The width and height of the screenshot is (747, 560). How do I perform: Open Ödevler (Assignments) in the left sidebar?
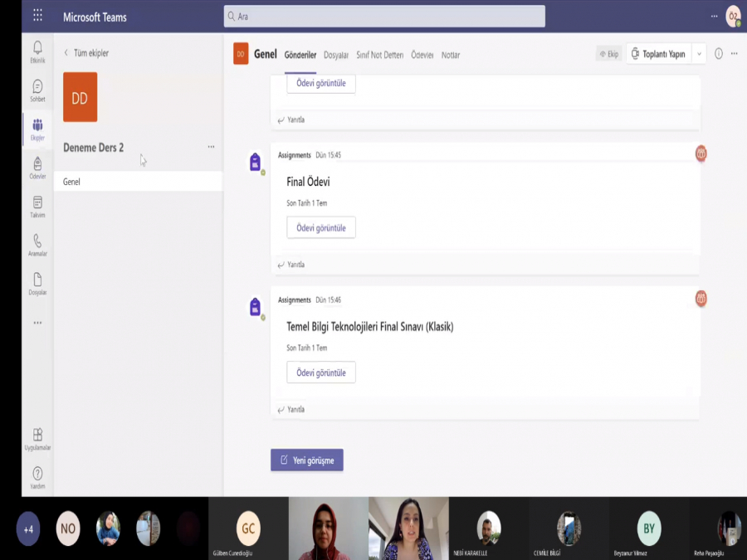pyautogui.click(x=37, y=168)
